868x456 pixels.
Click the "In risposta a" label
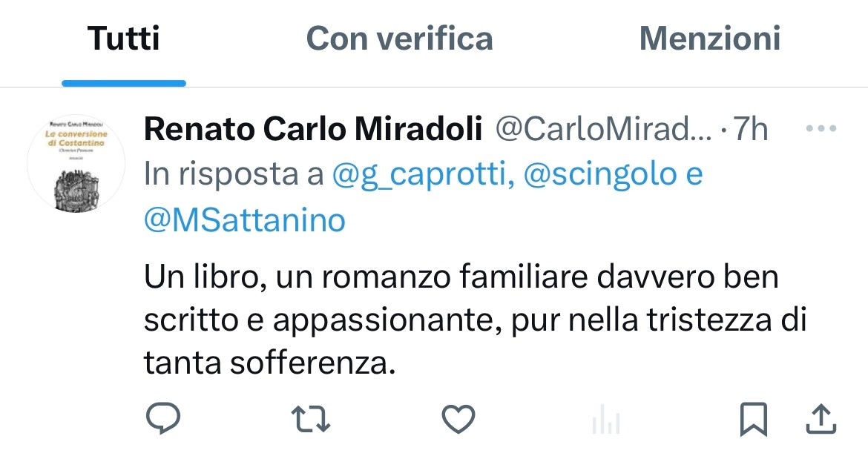[234, 175]
